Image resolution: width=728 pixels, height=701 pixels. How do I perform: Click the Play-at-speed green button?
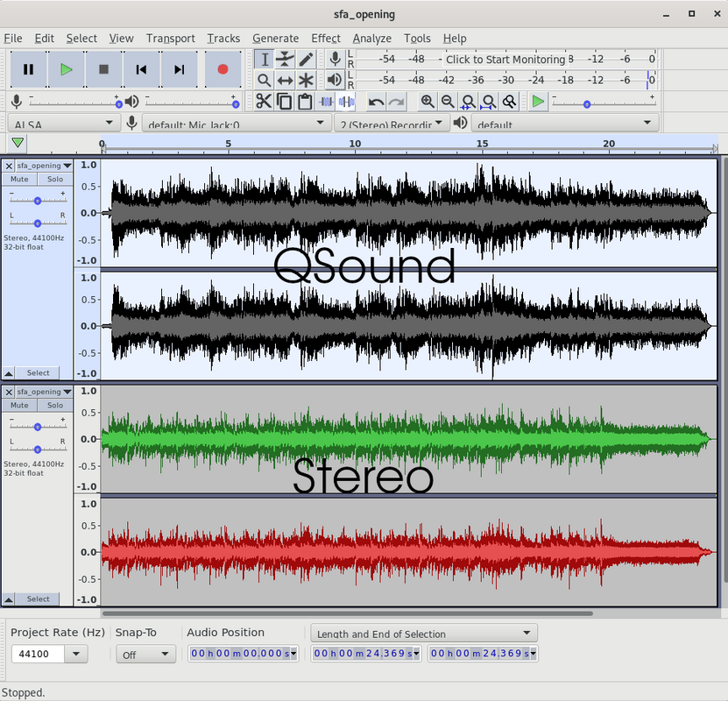[x=538, y=101]
